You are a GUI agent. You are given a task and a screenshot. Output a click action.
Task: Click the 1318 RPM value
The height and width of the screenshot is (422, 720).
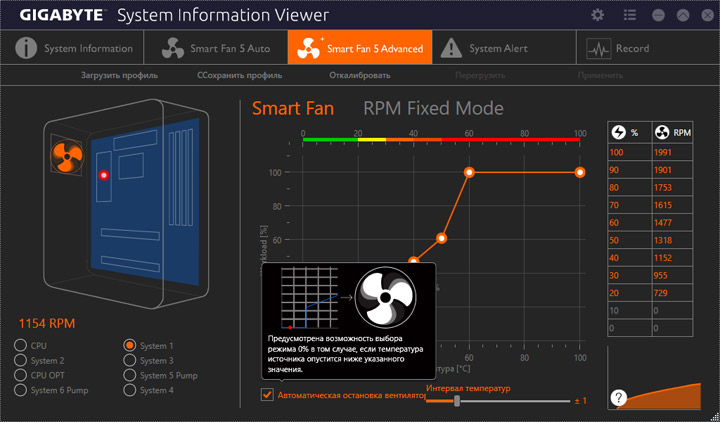pos(663,240)
